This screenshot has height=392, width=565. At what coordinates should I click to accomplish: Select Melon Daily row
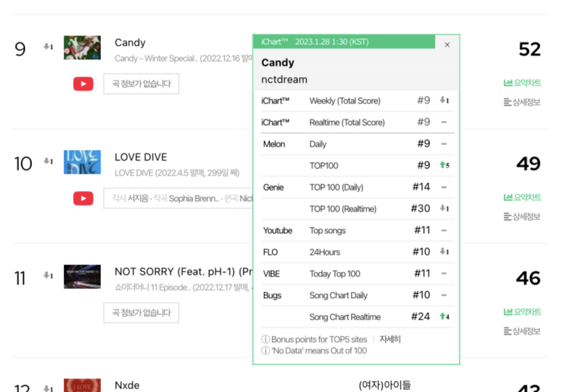click(x=358, y=144)
